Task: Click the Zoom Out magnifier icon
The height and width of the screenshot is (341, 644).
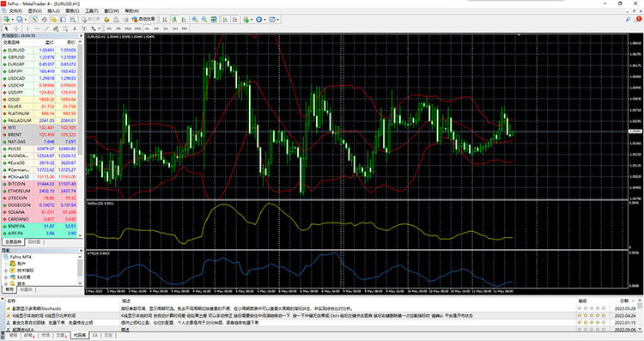Action: click(204, 19)
